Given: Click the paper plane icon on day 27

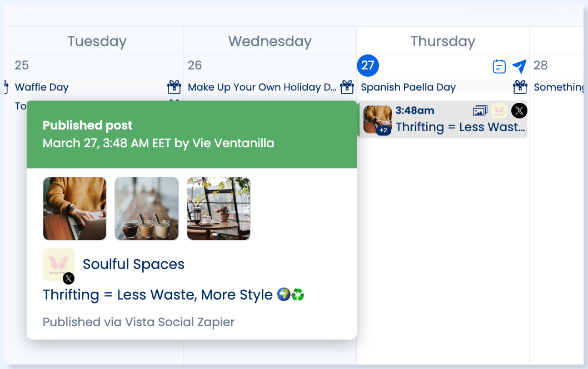Looking at the screenshot, I should [x=520, y=66].
